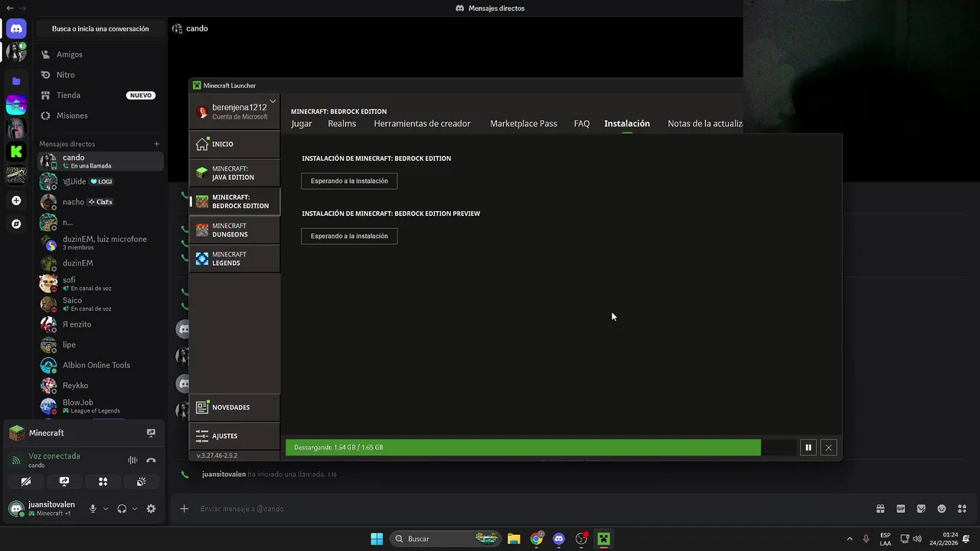Open the apps launcher in message bar
The image size is (980, 551).
coord(962,509)
